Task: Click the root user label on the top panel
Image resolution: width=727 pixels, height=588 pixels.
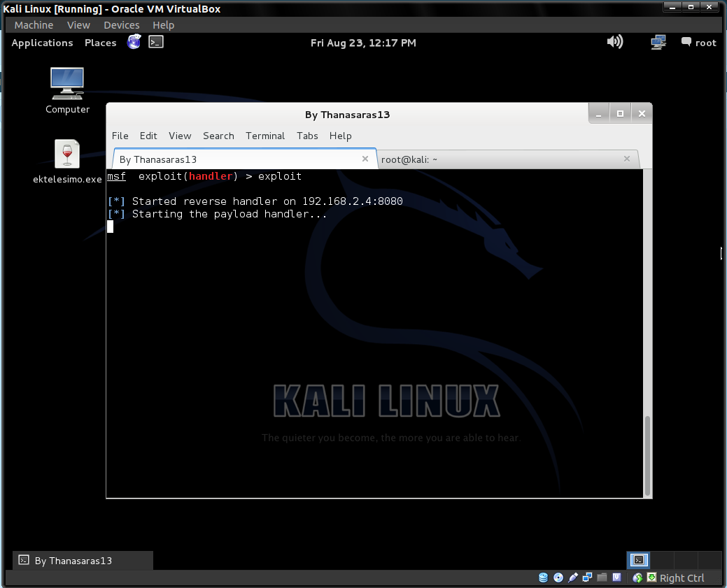Action: pos(706,42)
